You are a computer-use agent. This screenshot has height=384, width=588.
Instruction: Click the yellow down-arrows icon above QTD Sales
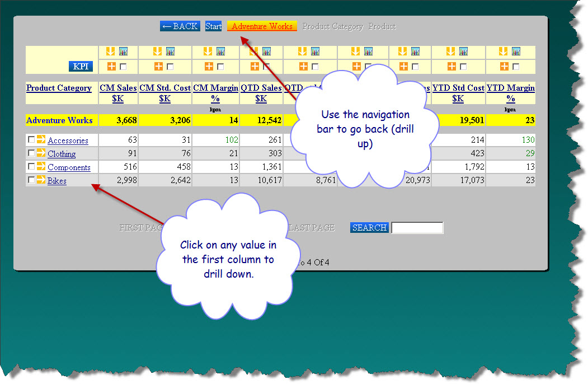pos(253,51)
